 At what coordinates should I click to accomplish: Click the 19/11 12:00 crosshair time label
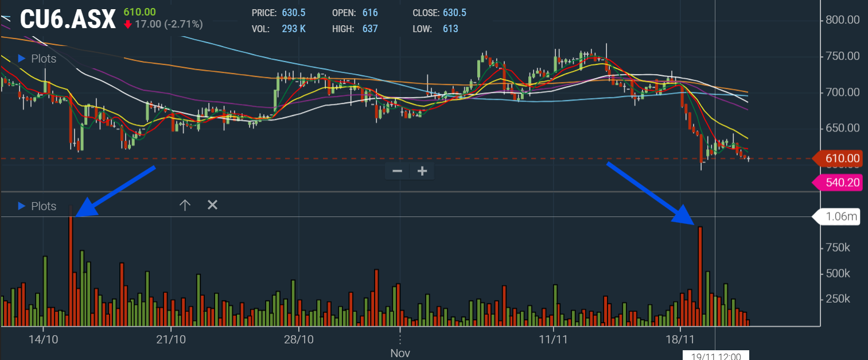[x=716, y=355]
